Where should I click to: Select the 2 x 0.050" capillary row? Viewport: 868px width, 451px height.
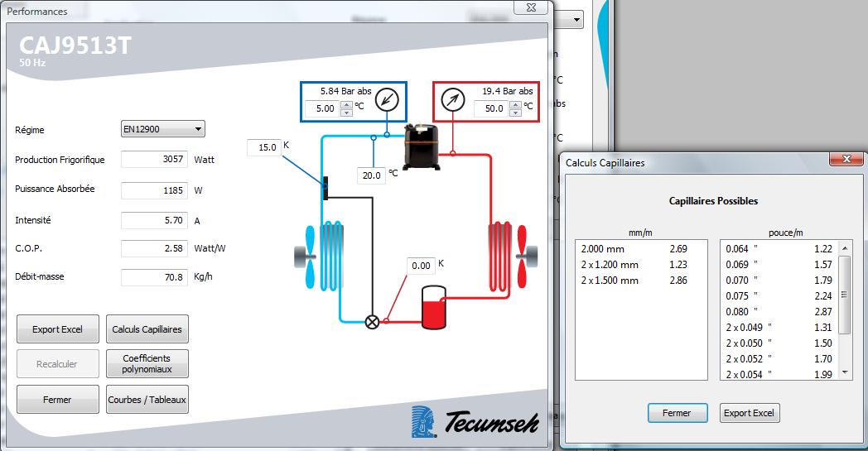pos(779,343)
